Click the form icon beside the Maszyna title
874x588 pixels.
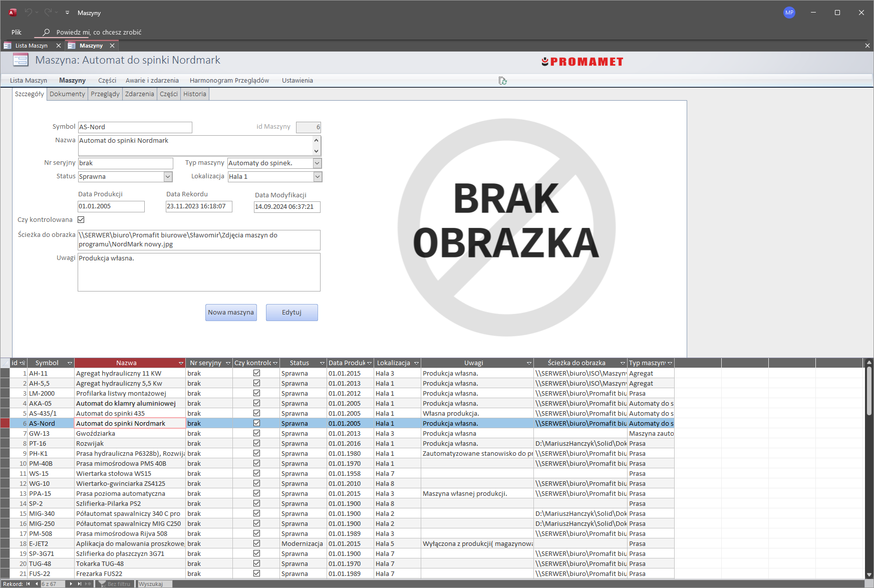pos(21,60)
